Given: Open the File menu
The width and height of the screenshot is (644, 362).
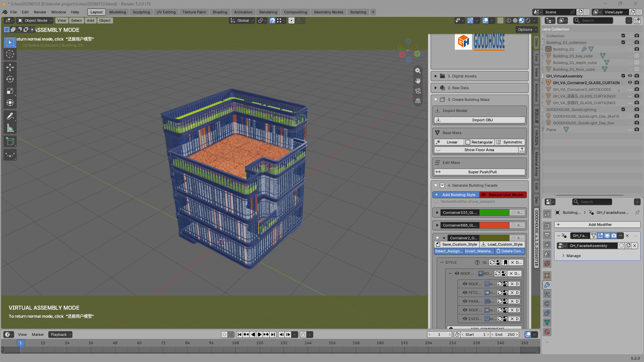Looking at the screenshot, I should click(13, 12).
